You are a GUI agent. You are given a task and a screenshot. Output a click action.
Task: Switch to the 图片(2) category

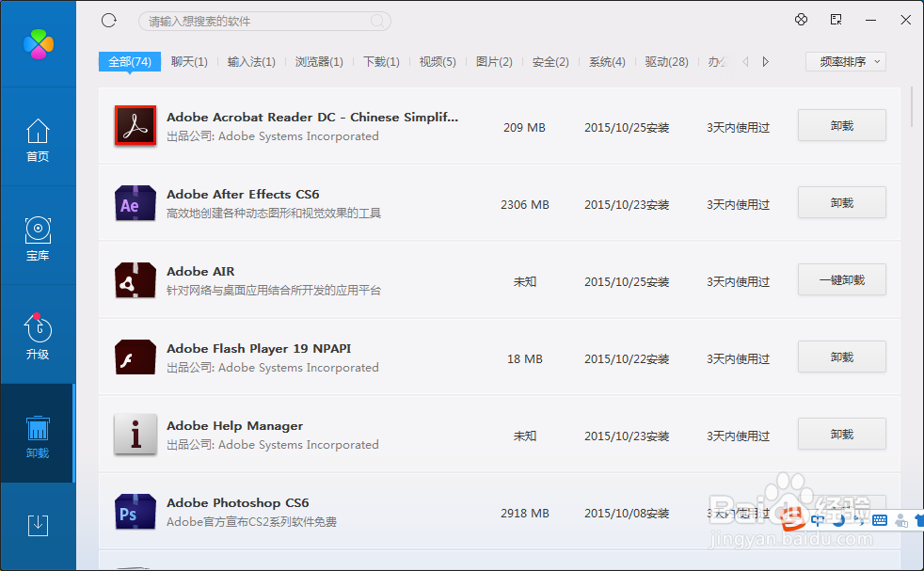(494, 62)
